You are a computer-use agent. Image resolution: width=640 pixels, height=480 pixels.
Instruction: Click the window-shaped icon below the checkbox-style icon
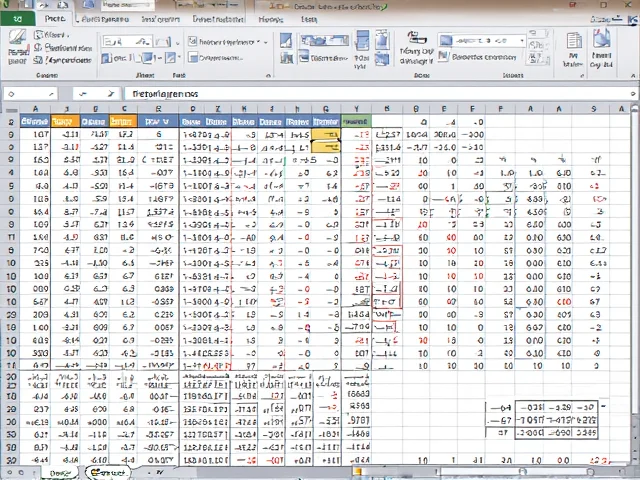(x=193, y=58)
